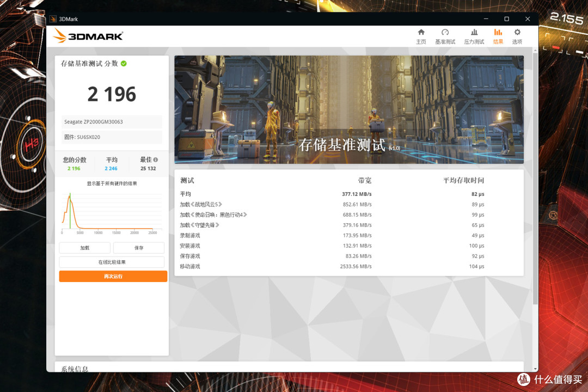Click the average score 2 246
This screenshot has height=392, width=588.
pos(111,168)
